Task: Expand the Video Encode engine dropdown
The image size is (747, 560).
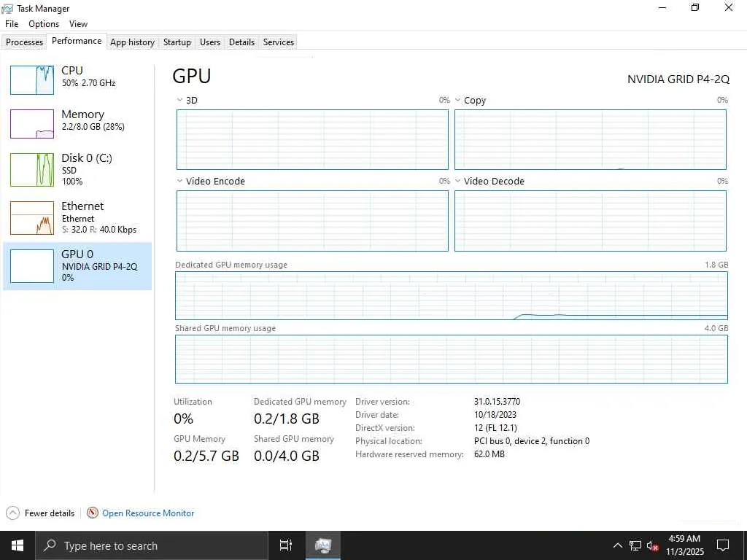Action: pyautogui.click(x=179, y=181)
